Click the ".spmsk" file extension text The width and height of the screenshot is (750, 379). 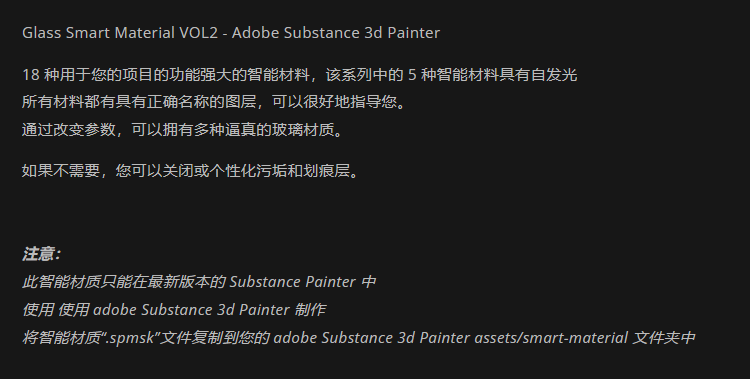[x=129, y=338]
